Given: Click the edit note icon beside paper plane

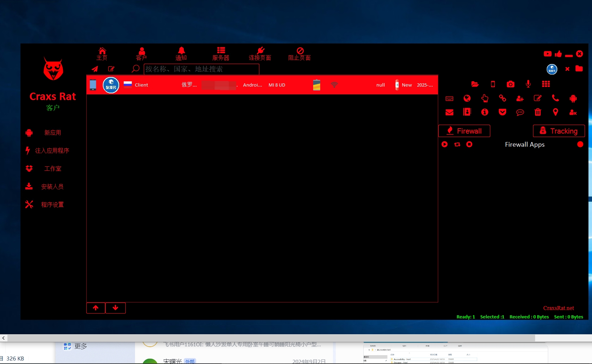Looking at the screenshot, I should [x=111, y=69].
